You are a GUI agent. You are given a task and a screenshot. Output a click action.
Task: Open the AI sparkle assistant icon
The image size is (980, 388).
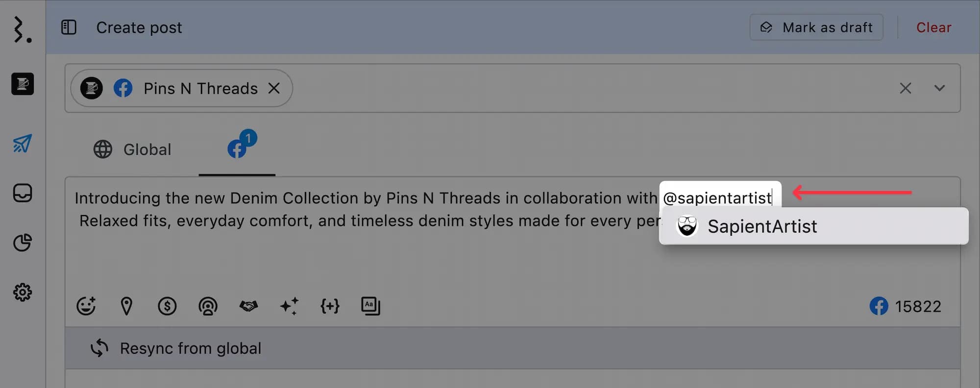click(x=289, y=306)
